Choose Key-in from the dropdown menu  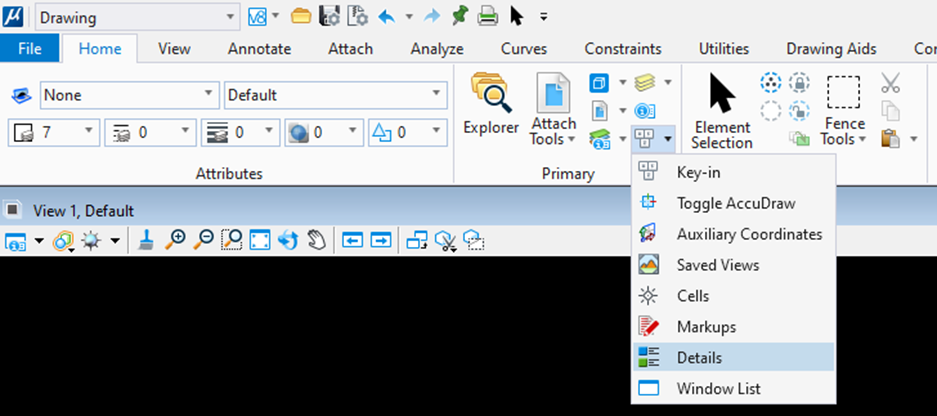(x=733, y=172)
